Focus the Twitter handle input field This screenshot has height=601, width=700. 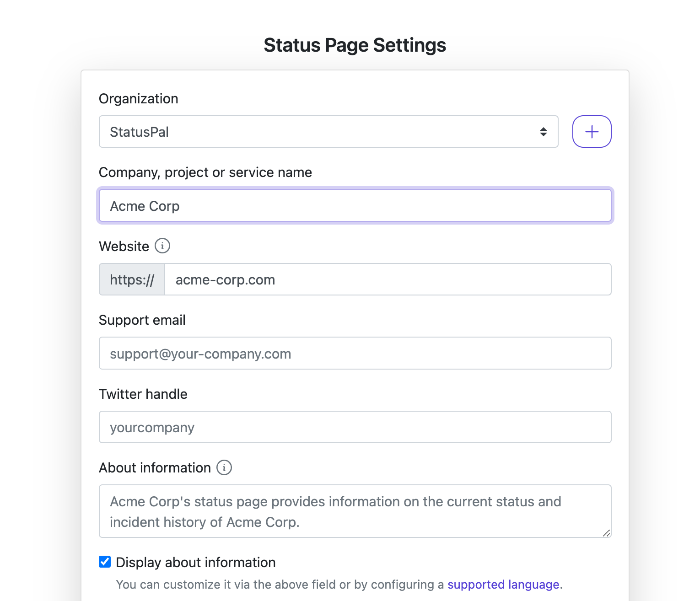coord(355,427)
